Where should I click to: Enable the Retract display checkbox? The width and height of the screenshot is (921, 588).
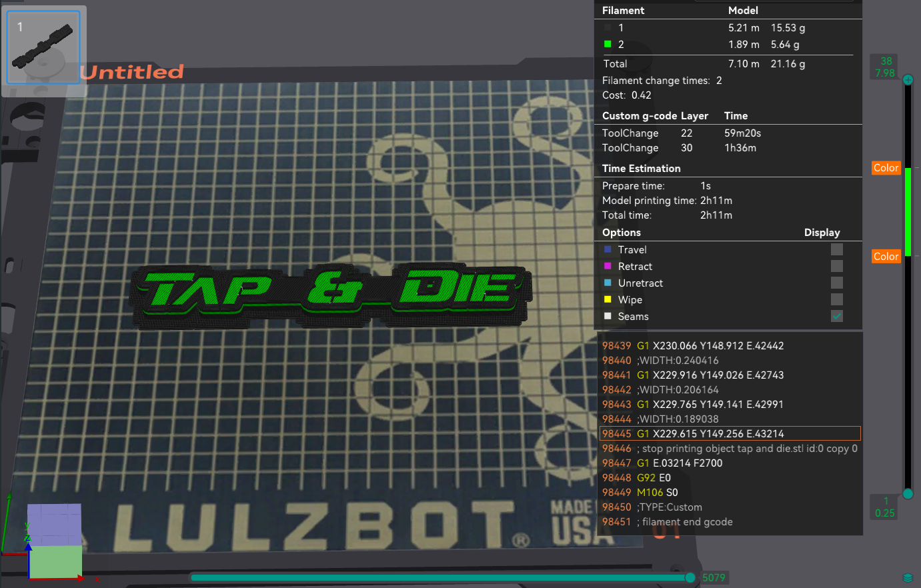pyautogui.click(x=836, y=266)
